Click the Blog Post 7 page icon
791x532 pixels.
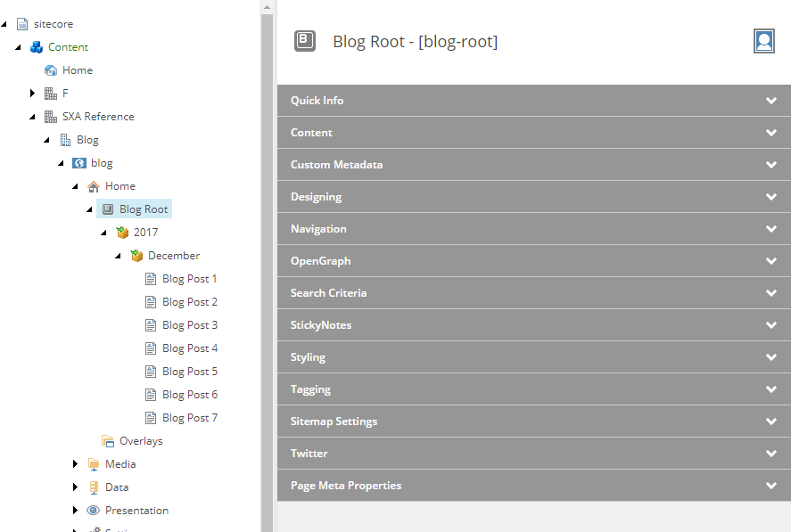[151, 418]
